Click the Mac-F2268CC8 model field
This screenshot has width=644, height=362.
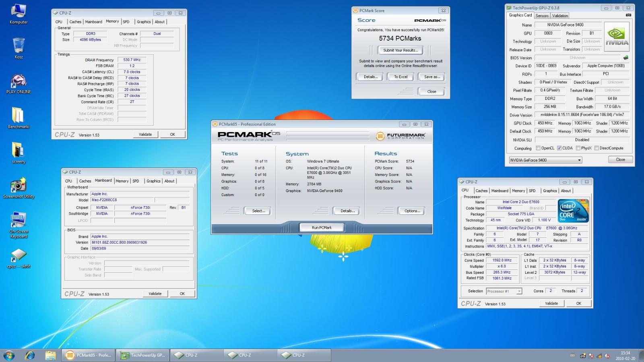122,200
